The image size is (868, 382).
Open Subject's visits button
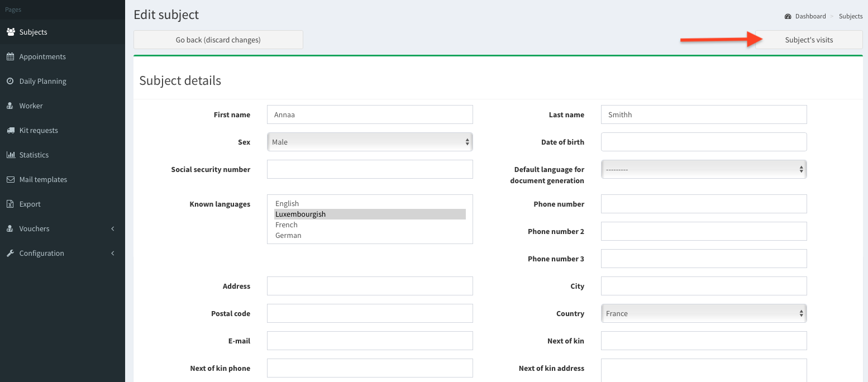(x=809, y=40)
